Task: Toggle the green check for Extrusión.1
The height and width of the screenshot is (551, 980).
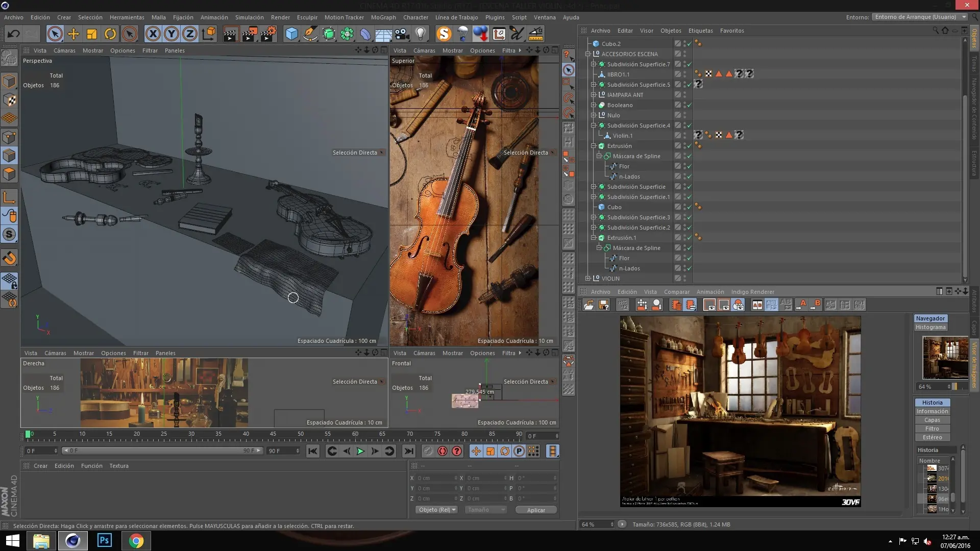Action: (x=690, y=238)
